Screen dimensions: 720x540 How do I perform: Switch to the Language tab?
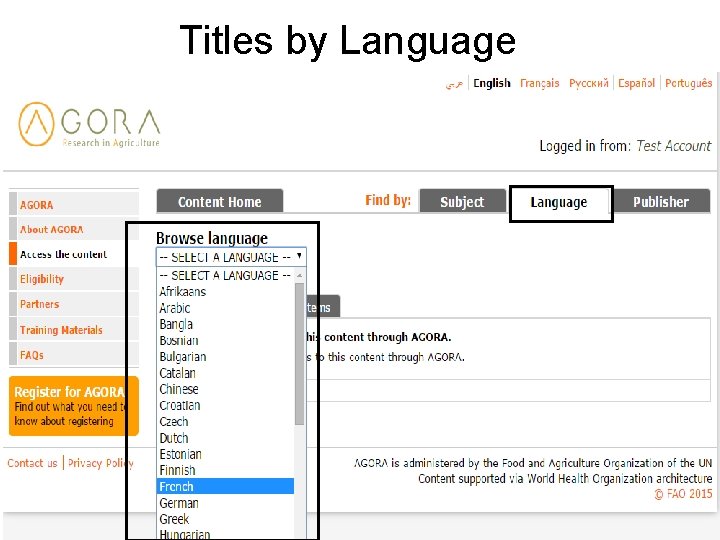pos(559,202)
